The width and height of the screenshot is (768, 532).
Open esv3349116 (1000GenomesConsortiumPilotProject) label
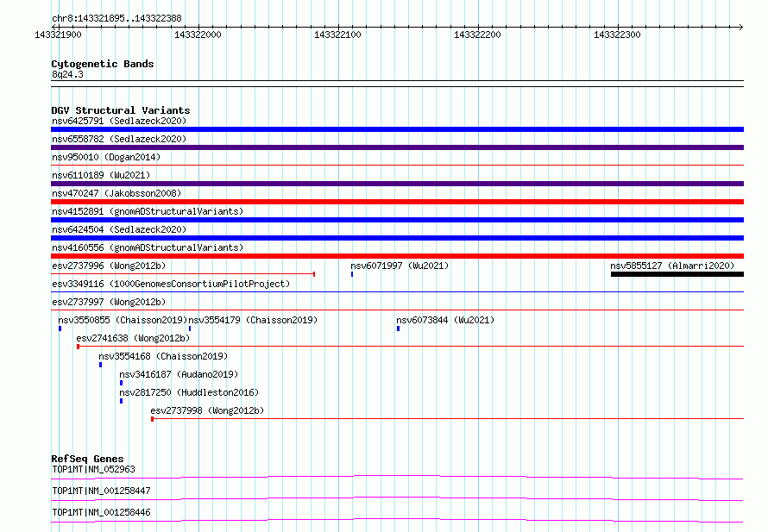[x=171, y=284]
